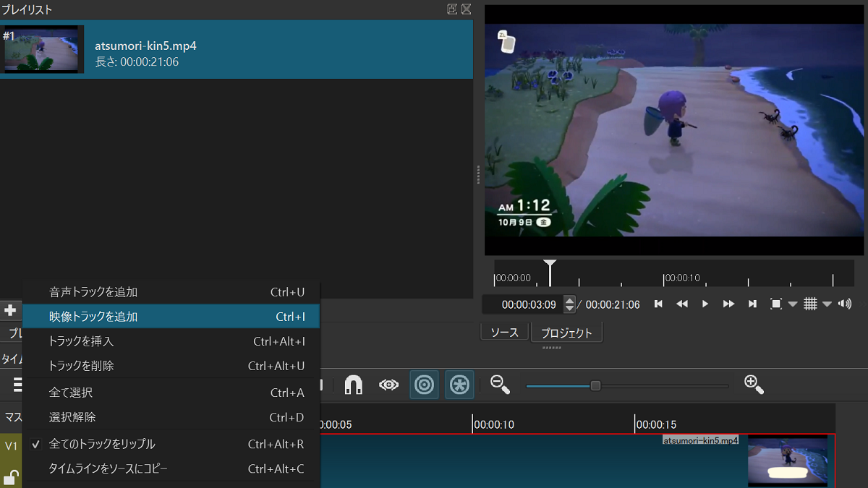Switch to the ソース tab
Image resolution: width=868 pixels, height=488 pixels.
[504, 333]
